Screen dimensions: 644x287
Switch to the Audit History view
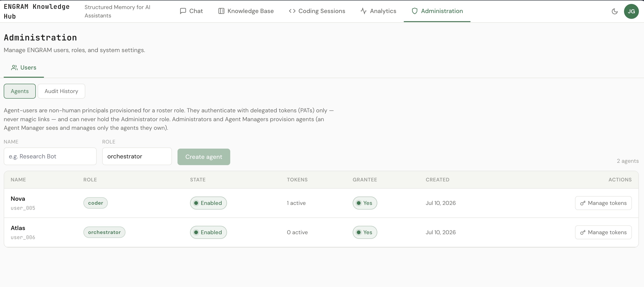(x=61, y=91)
